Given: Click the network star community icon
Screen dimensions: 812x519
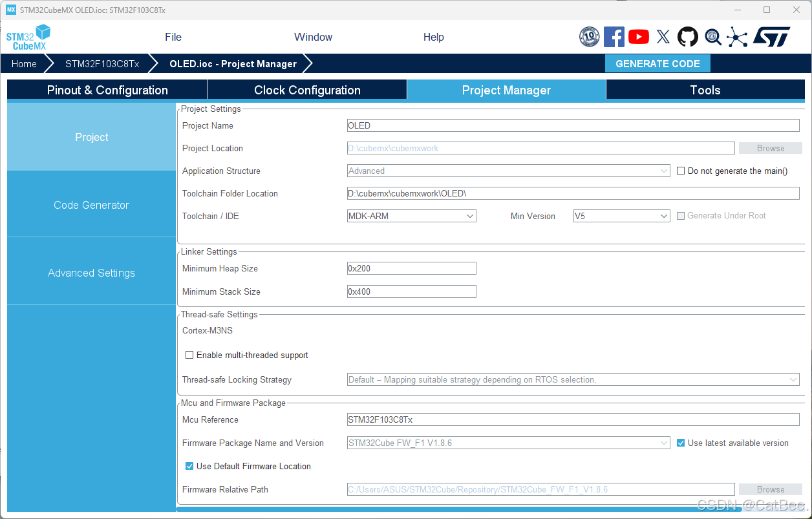Looking at the screenshot, I should 737,37.
